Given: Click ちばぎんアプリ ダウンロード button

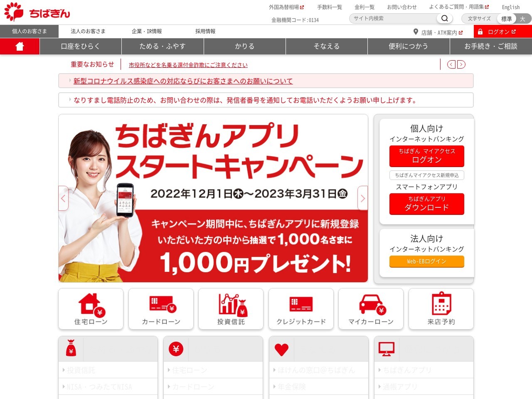Looking at the screenshot, I should 427,204.
